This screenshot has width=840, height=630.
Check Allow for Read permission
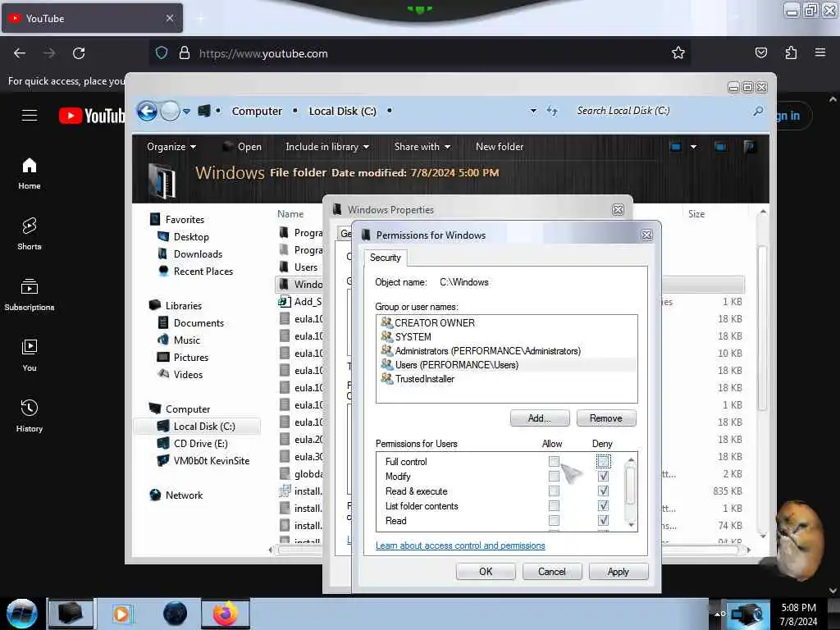[554, 520]
